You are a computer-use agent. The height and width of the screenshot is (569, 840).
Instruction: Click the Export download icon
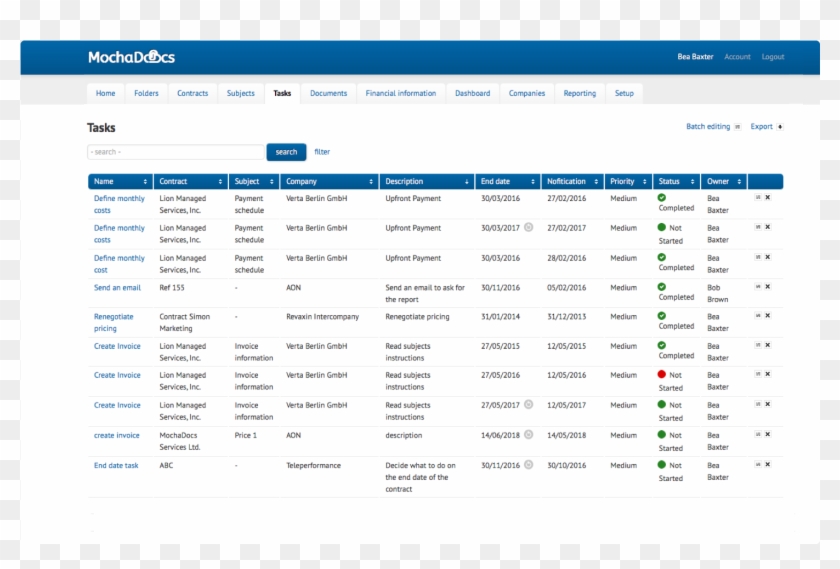780,127
